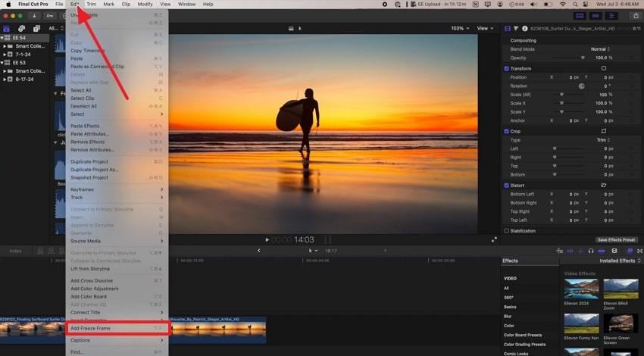
Task: Open the Crop Type Trim dropdown
Action: coord(603,140)
